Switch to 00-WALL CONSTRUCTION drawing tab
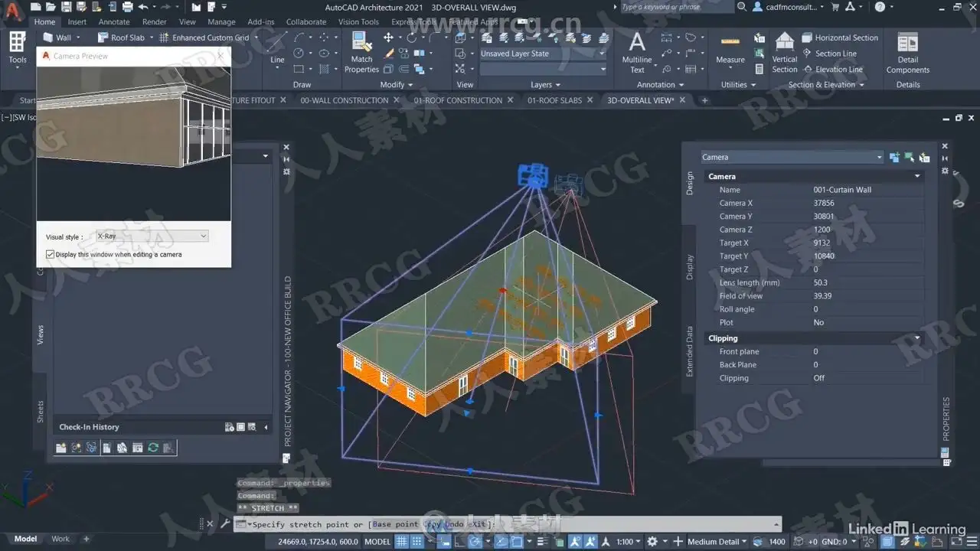 (344, 100)
